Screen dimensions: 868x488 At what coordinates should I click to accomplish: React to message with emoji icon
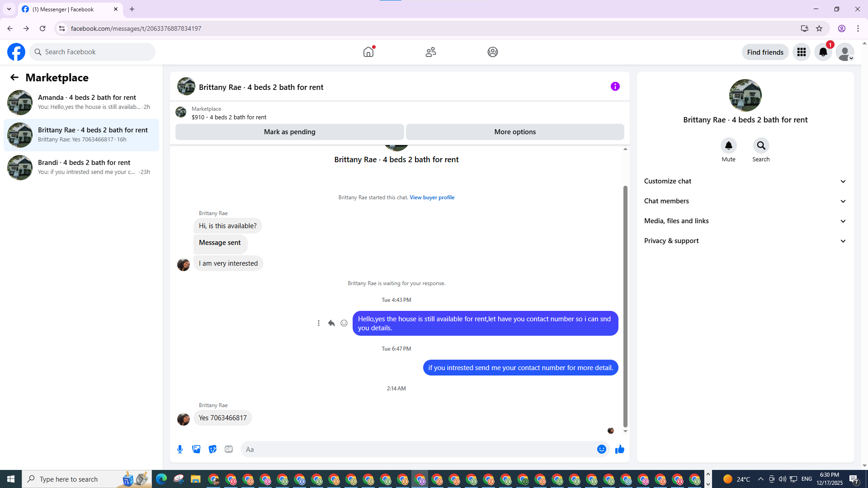point(344,323)
